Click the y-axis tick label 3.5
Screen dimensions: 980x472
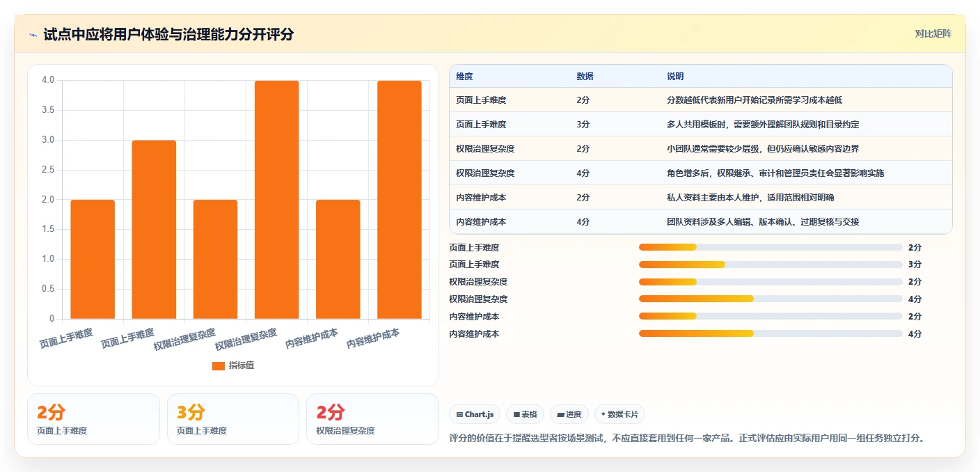48,110
